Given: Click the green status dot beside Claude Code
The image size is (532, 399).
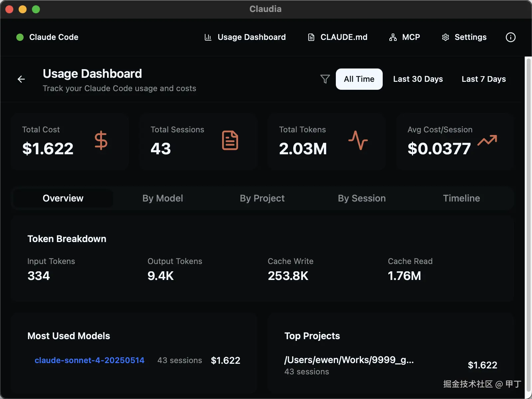Looking at the screenshot, I should [x=20, y=37].
